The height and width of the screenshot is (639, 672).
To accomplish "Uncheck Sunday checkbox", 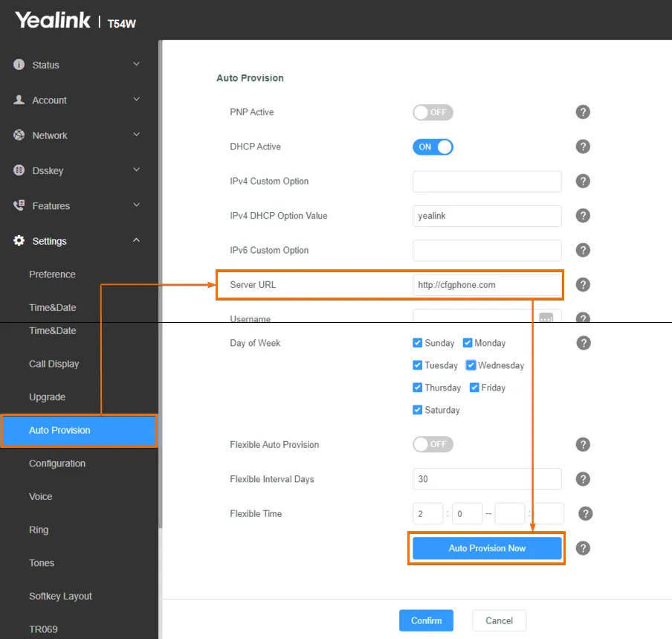I will point(418,343).
